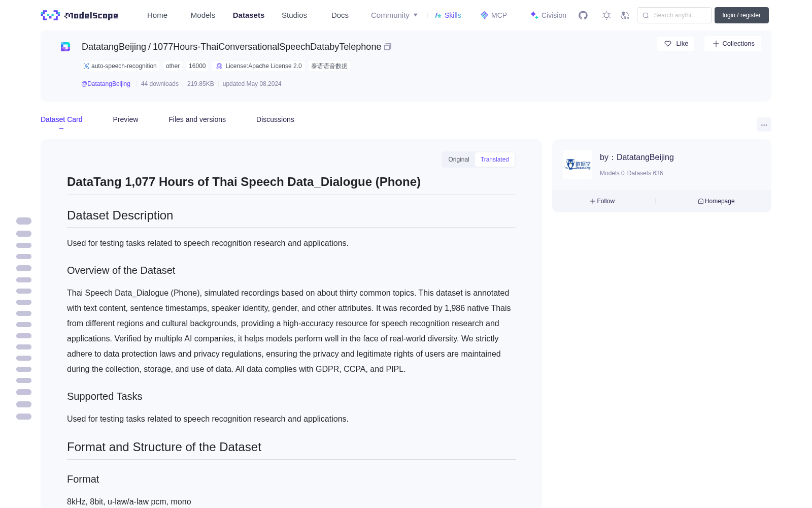Click the auto-speech-recognition task tag
812x508 pixels.
coord(120,66)
